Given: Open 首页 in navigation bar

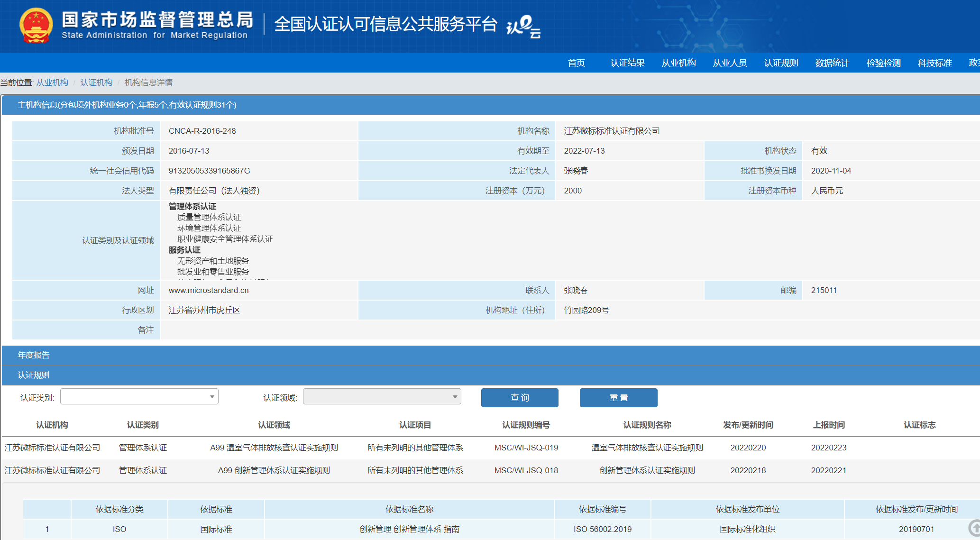Looking at the screenshot, I should point(576,63).
